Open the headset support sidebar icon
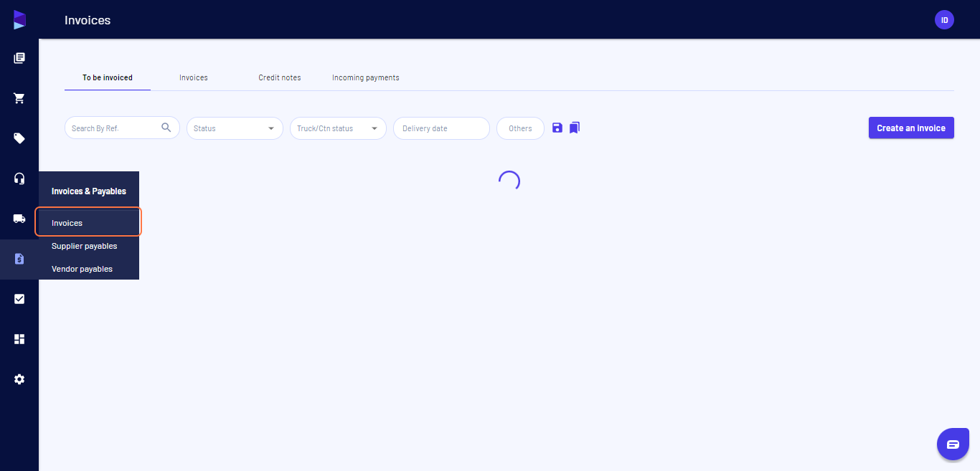980x471 pixels. pos(19,179)
